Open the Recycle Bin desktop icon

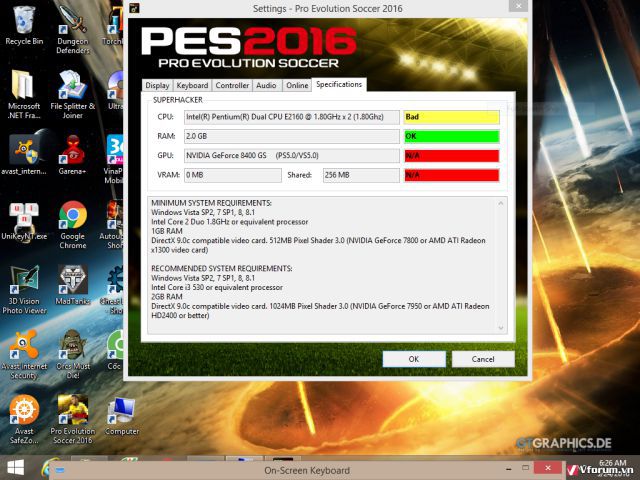click(x=24, y=24)
